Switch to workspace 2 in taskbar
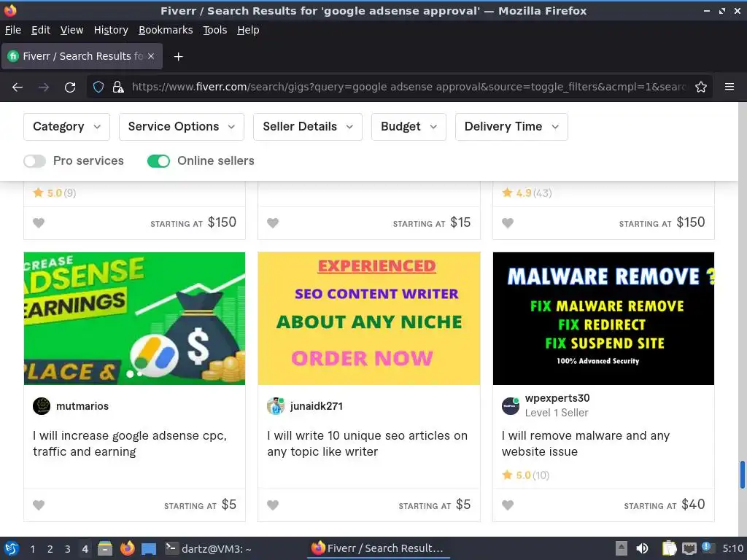 [x=50, y=549]
